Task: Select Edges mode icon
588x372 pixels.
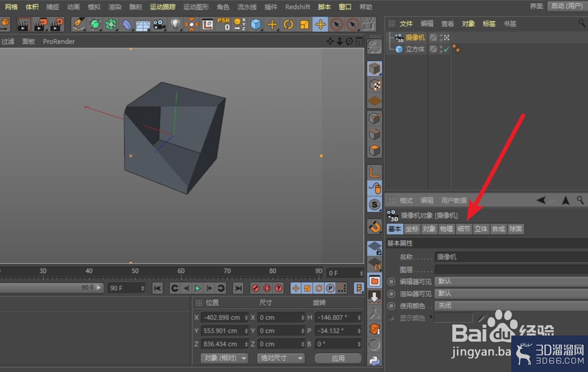Action: tap(374, 134)
